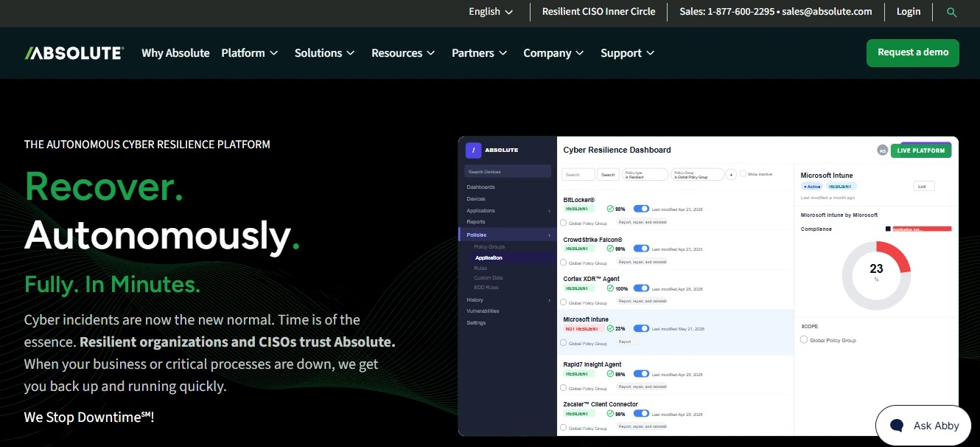This screenshot has height=447, width=980.
Task: Click Cortex XDR Agent green check icon
Action: tap(610, 288)
